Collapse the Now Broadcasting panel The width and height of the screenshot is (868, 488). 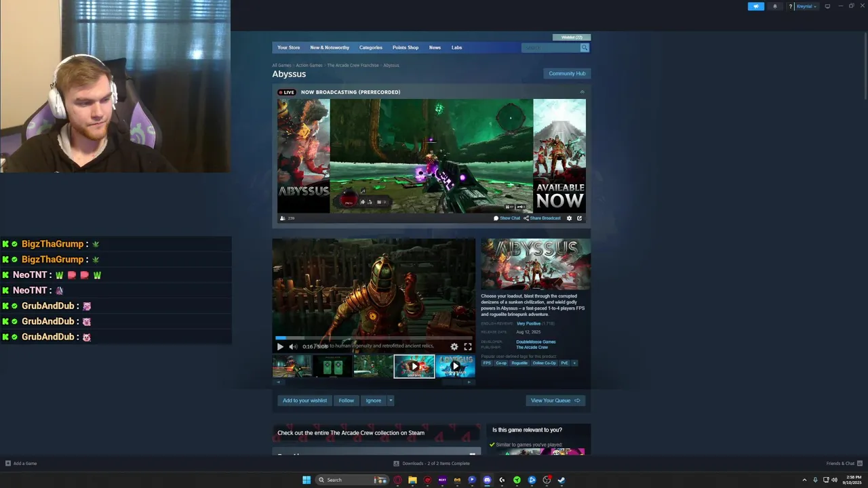[x=582, y=92]
